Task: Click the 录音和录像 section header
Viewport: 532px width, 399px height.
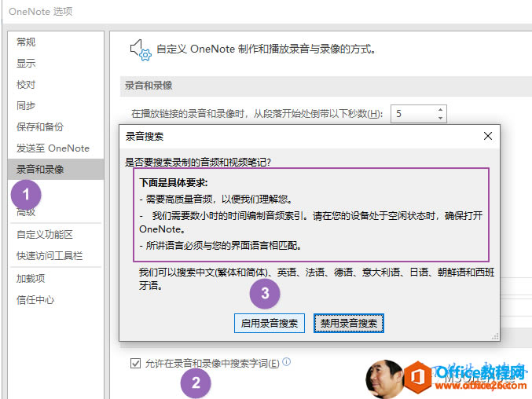Action: click(x=149, y=86)
